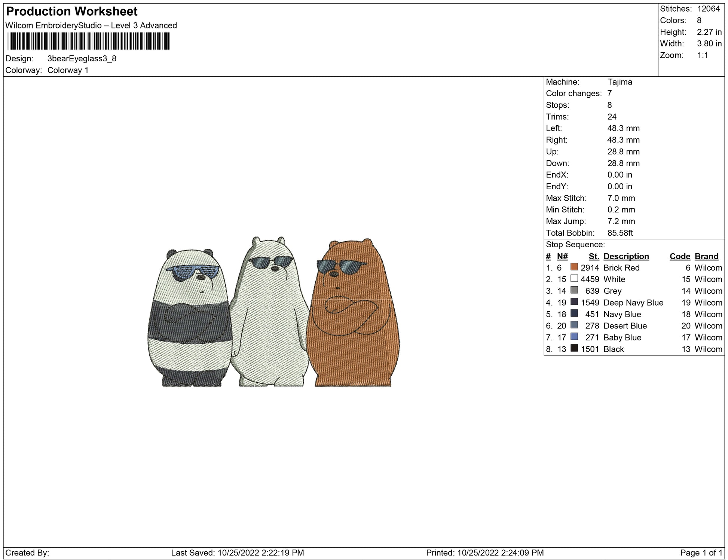This screenshot has width=728, height=560.
Task: Click the Black thread swatch
Action: click(574, 348)
